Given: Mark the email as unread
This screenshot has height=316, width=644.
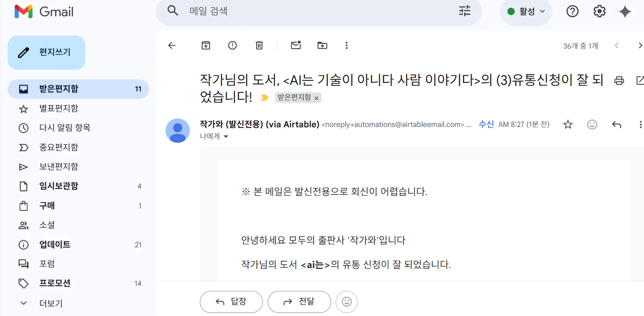Looking at the screenshot, I should [x=296, y=45].
